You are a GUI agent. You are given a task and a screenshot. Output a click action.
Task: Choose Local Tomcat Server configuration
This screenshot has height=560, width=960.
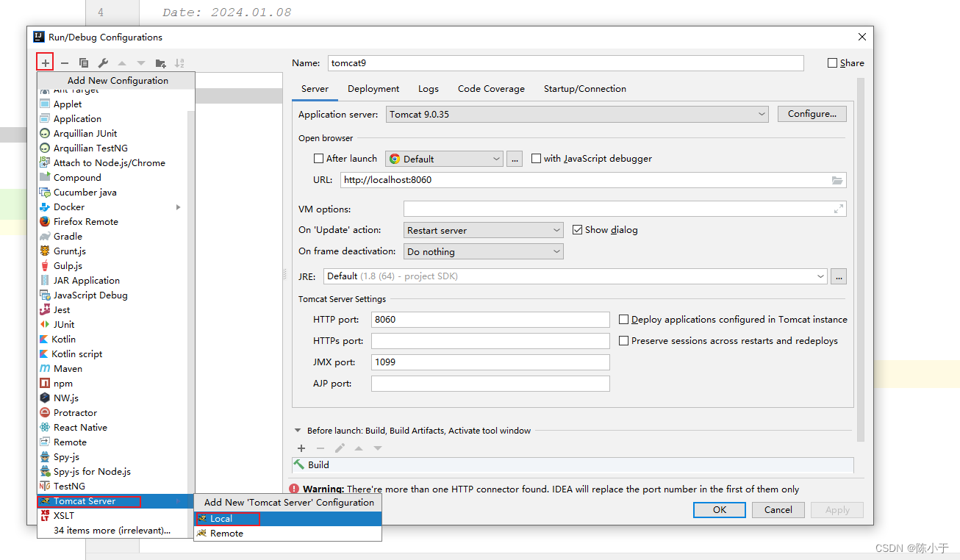coord(287,519)
